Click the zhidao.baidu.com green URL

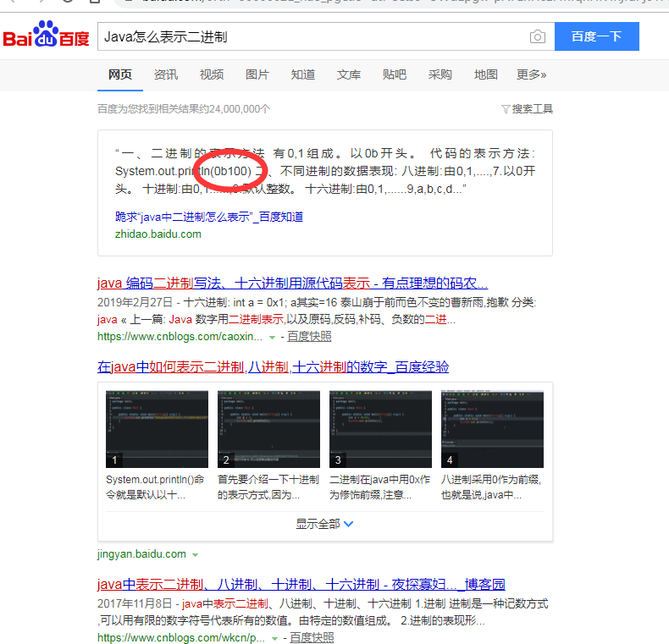coord(158,234)
